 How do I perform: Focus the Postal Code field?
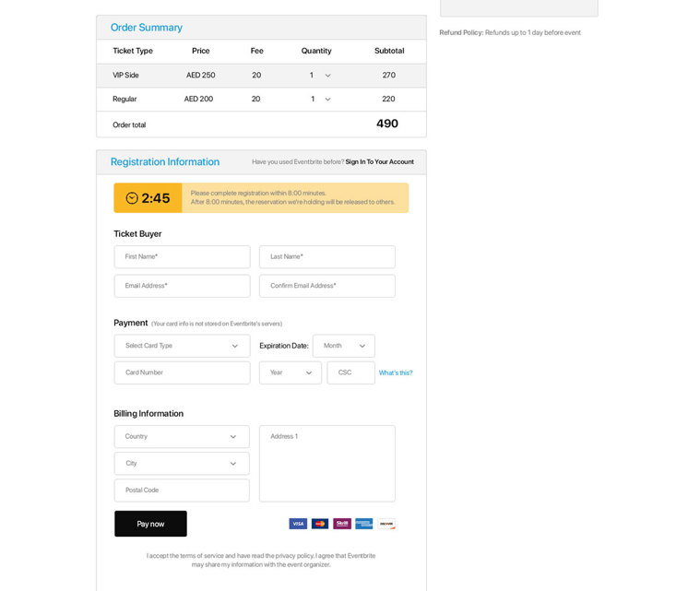pos(182,491)
